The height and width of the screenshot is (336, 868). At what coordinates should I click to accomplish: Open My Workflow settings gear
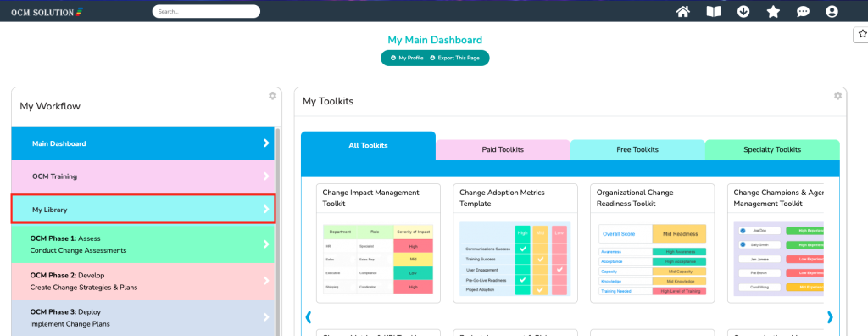[x=272, y=96]
